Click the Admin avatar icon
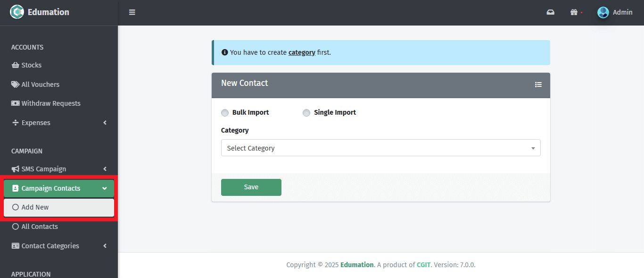 [603, 12]
